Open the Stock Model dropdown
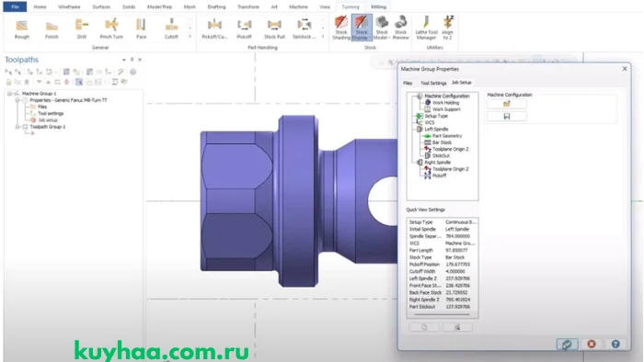Viewport: 644px width, 362px height. tap(382, 28)
